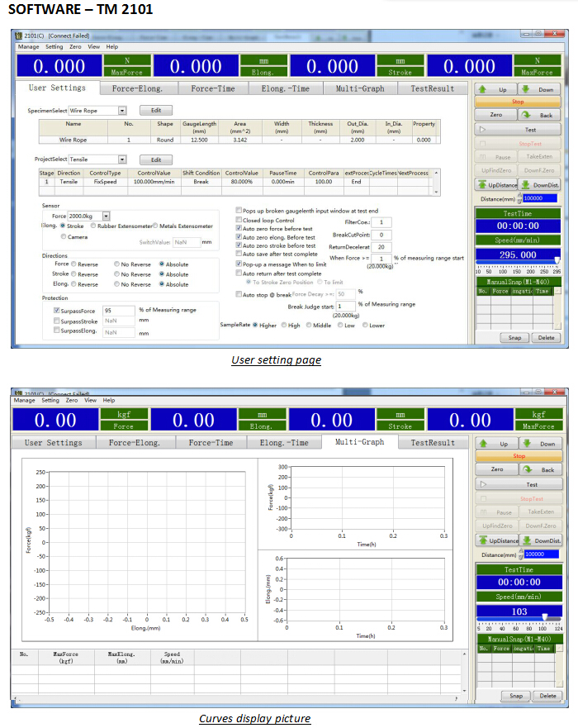Expand the ProjectSelect Tensile dropdown
This screenshot has width=578, height=728.
click(x=121, y=159)
